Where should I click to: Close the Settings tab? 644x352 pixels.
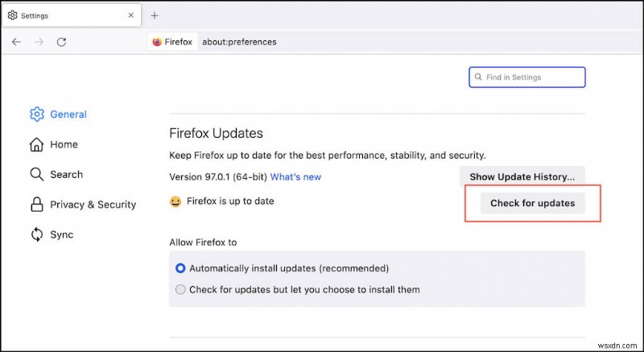131,15
